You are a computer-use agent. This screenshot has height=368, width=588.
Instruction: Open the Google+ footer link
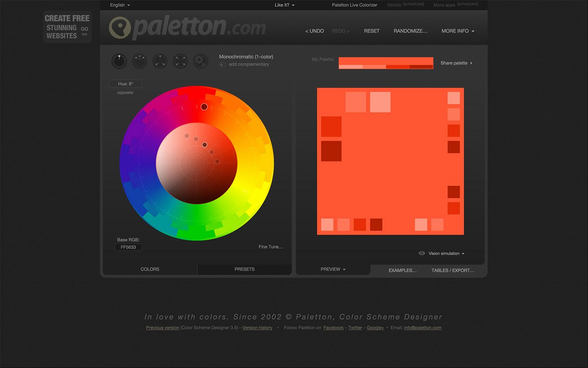pyautogui.click(x=375, y=328)
